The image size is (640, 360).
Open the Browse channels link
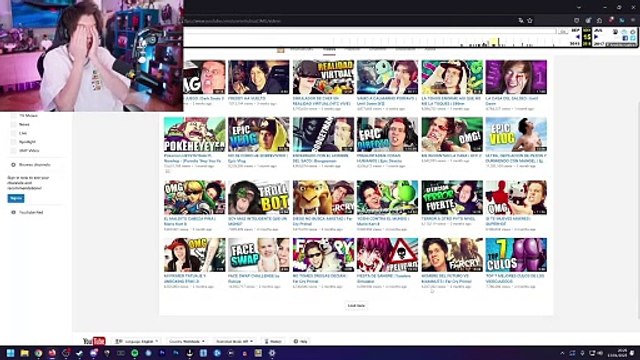point(35,165)
